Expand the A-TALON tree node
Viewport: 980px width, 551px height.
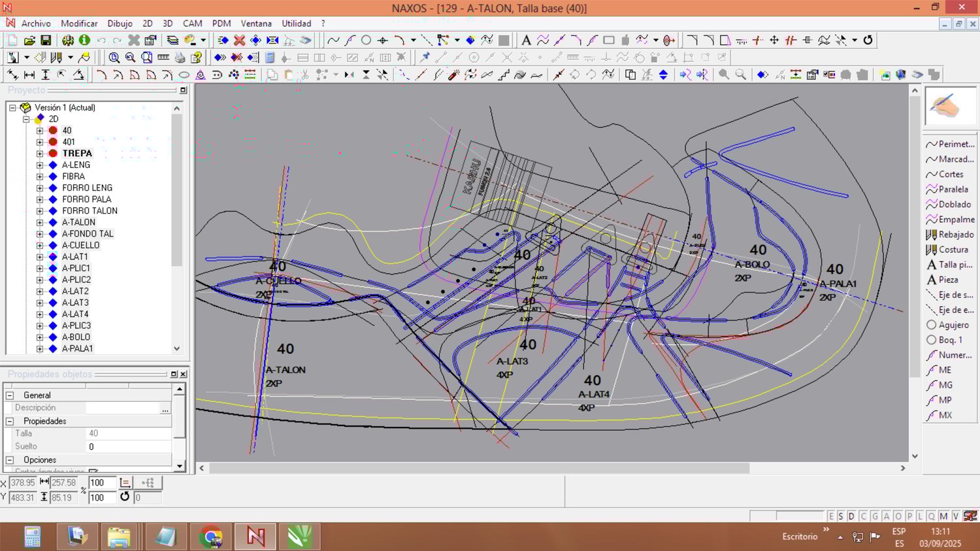tap(40, 222)
